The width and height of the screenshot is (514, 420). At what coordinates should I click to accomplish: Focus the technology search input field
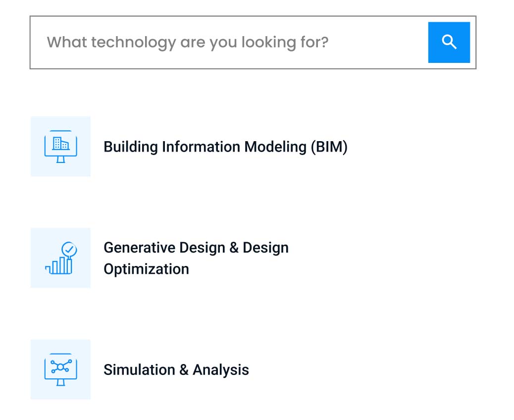pyautogui.click(x=228, y=43)
